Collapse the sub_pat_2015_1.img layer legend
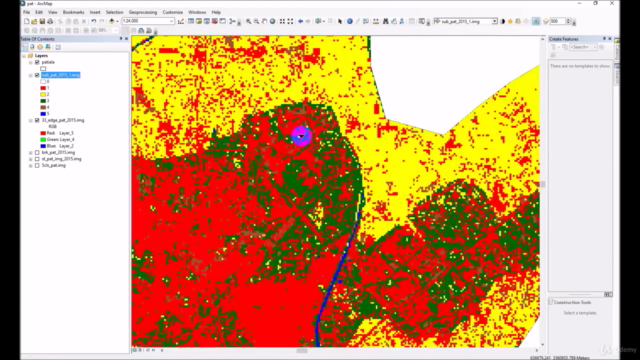 tap(31, 75)
